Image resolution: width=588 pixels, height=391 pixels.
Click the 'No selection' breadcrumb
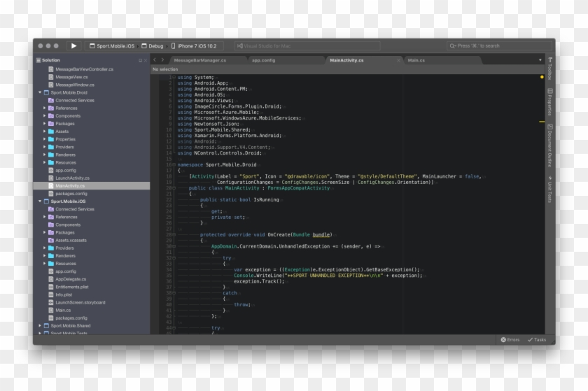click(x=165, y=69)
